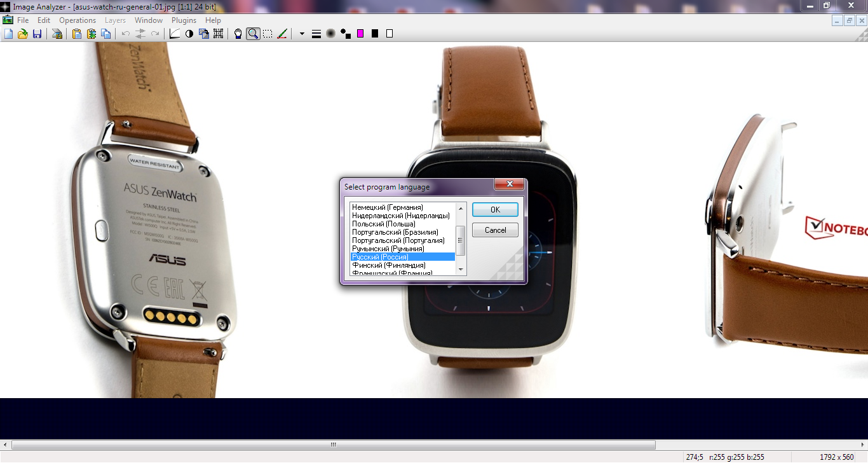Pick the white color swatch
Image resolution: width=868 pixels, height=463 pixels.
pos(390,34)
